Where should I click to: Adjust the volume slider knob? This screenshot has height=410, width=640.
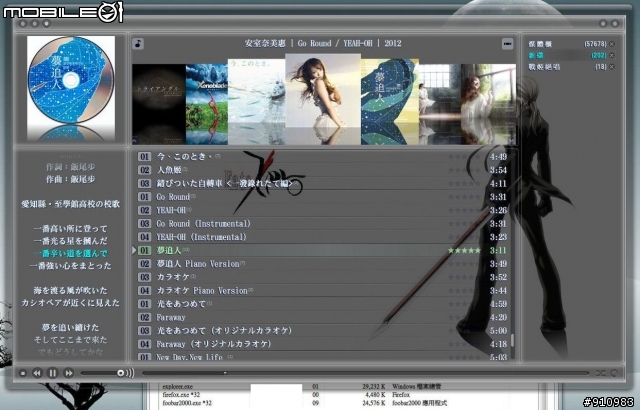coord(120,373)
